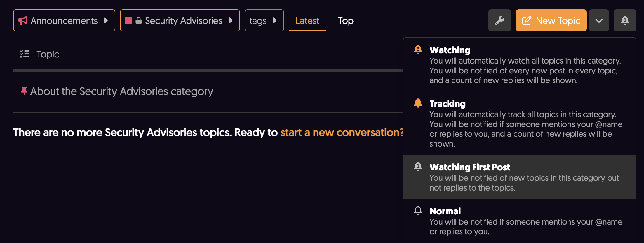
Task: Open "start a new conversation" link
Action: (x=341, y=133)
